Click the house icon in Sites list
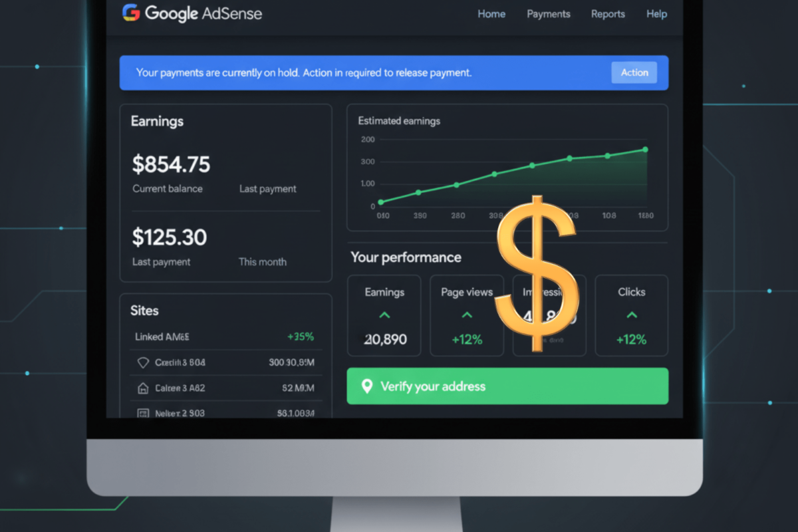The width and height of the screenshot is (798, 532). coord(142,388)
